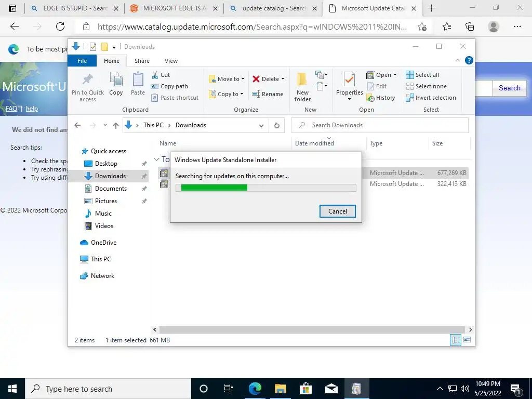Click the Copy icon in ribbon
This screenshot has height=399, width=532.
pos(116,79)
